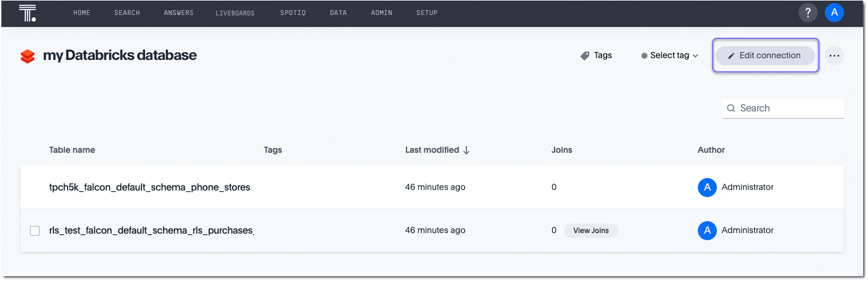
Task: Open the Data menu tab
Action: pos(338,13)
